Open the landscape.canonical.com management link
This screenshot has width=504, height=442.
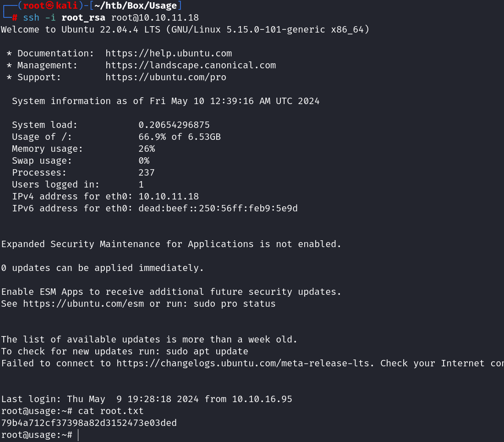(191, 65)
